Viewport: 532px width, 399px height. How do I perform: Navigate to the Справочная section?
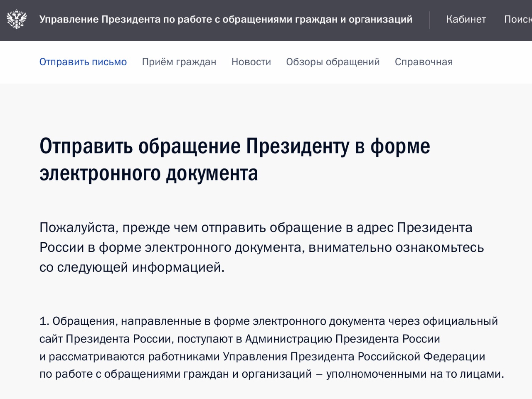424,62
